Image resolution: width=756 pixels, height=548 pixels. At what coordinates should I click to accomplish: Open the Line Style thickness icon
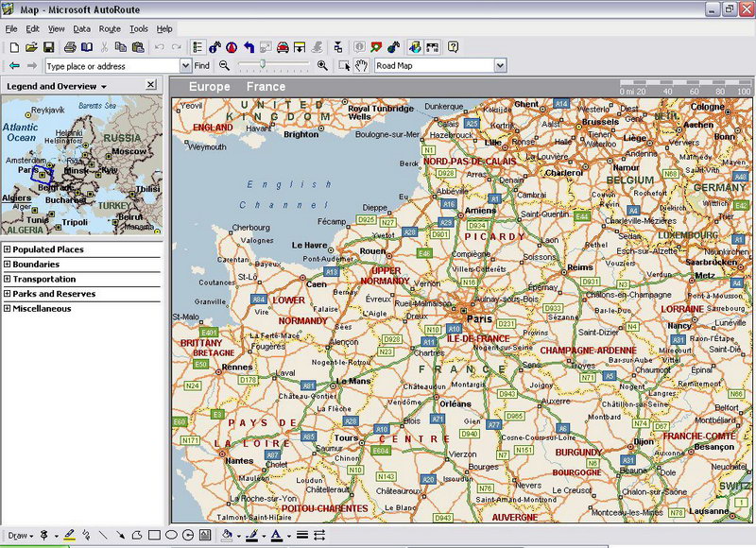[302, 535]
